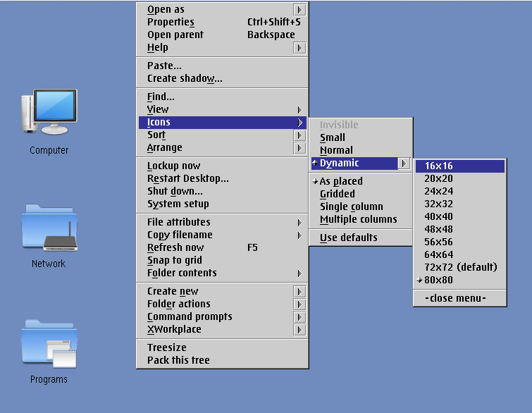Choose the 56x56 icon size
This screenshot has width=532, height=413.
(459, 242)
